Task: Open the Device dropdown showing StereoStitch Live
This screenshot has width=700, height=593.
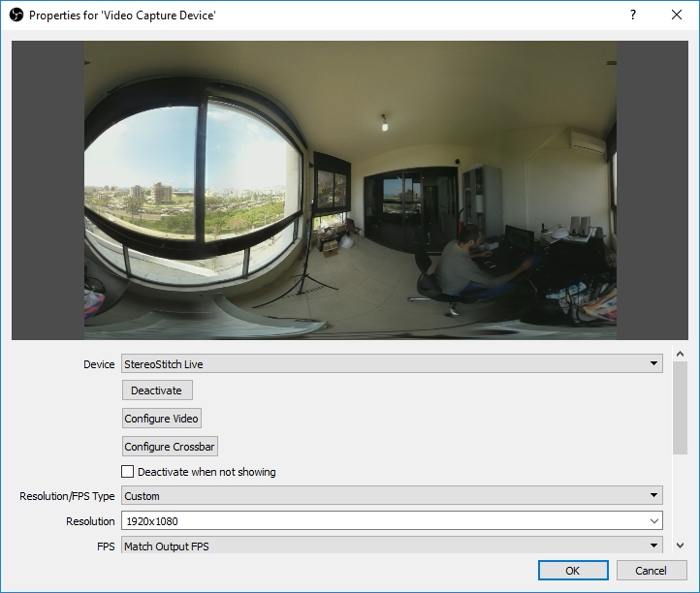Action: [392, 363]
